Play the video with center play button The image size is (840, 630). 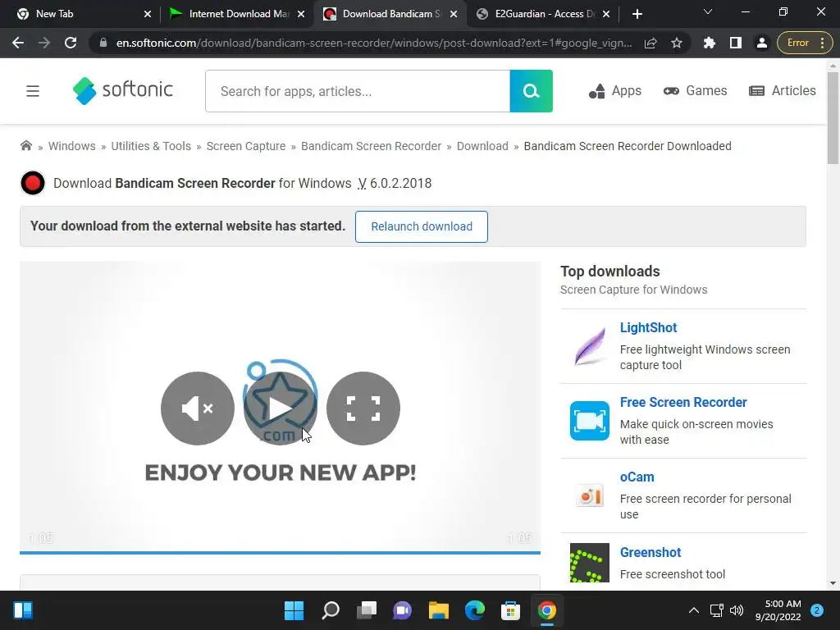pos(281,409)
